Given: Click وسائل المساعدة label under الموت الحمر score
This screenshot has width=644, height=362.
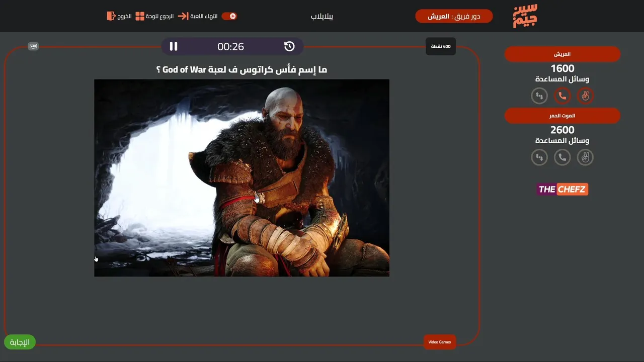Looking at the screenshot, I should tap(562, 141).
